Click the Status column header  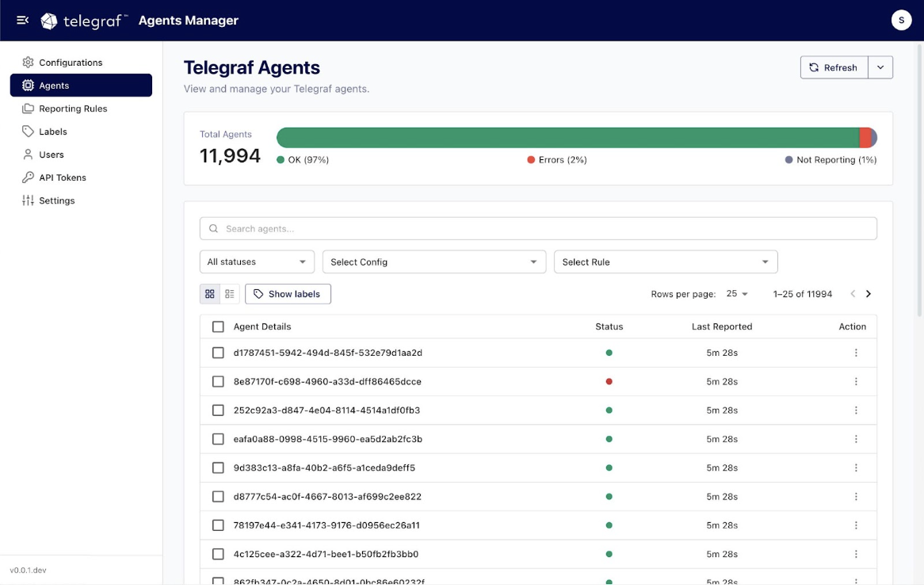click(609, 326)
